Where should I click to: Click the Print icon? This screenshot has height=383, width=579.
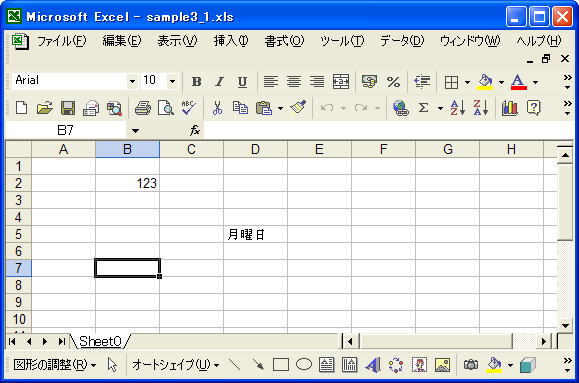click(143, 108)
